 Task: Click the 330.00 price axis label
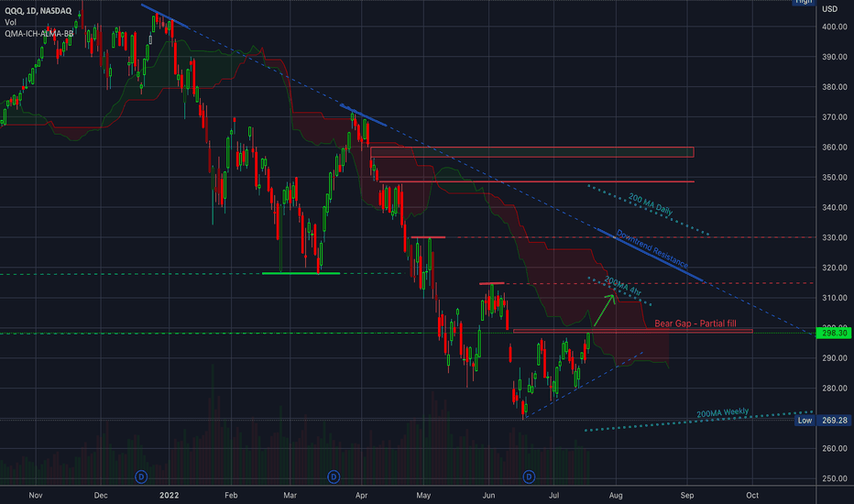pos(835,237)
